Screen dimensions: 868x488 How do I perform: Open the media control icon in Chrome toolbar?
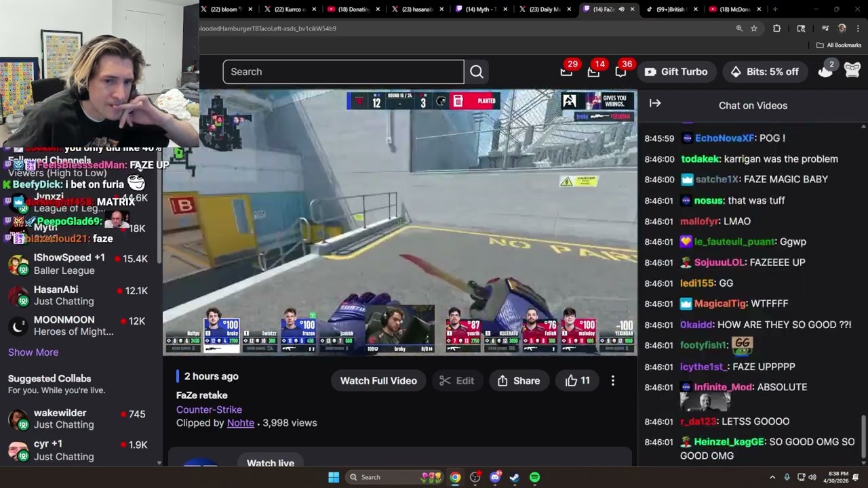click(x=825, y=28)
